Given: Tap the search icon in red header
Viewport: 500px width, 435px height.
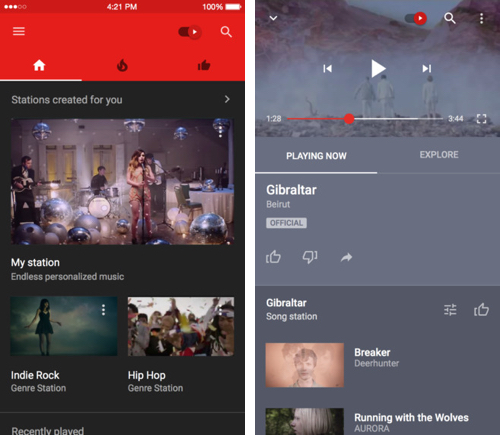Looking at the screenshot, I should pos(226,32).
